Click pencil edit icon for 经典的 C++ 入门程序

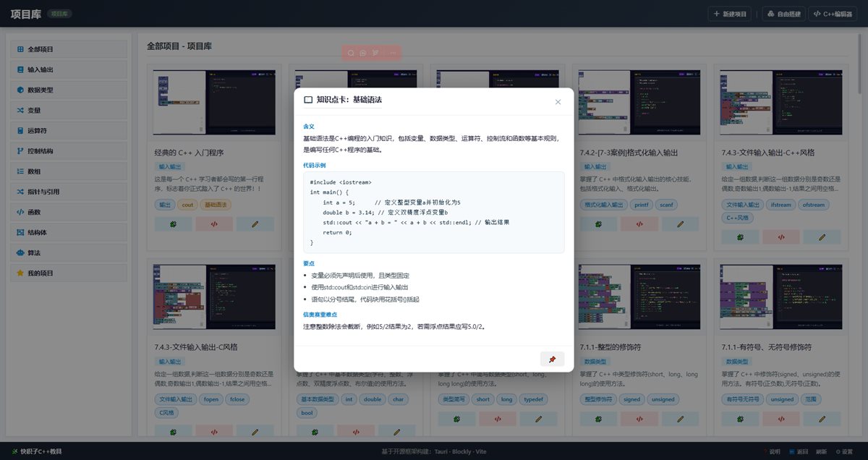point(255,223)
